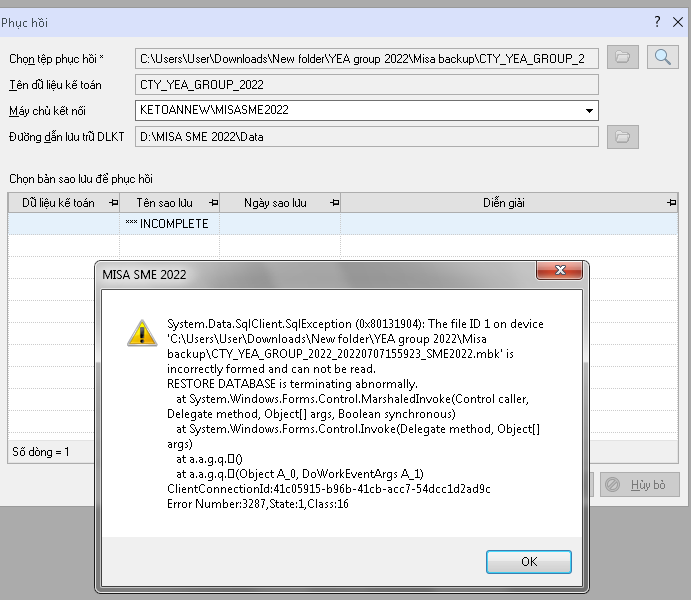Click the Đường dẫn lưu trữ DLKT field
The image size is (691, 600).
pos(367,137)
